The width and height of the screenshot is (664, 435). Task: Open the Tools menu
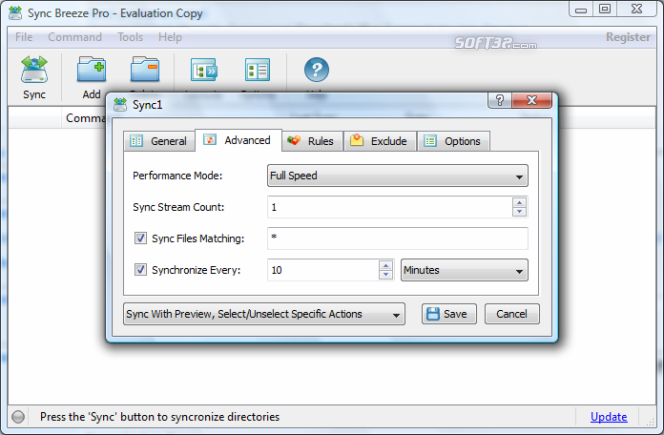coord(130,37)
